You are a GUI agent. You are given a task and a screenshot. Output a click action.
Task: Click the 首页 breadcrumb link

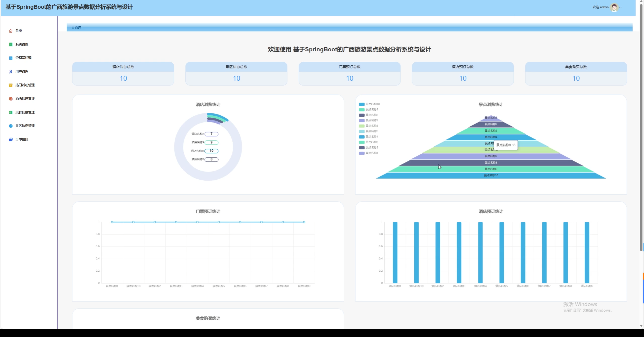click(78, 27)
